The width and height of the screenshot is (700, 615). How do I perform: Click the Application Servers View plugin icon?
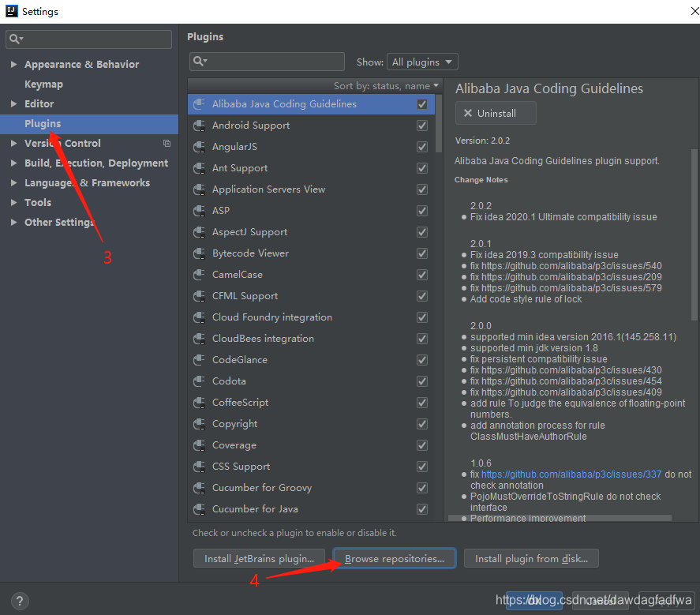[x=199, y=189]
